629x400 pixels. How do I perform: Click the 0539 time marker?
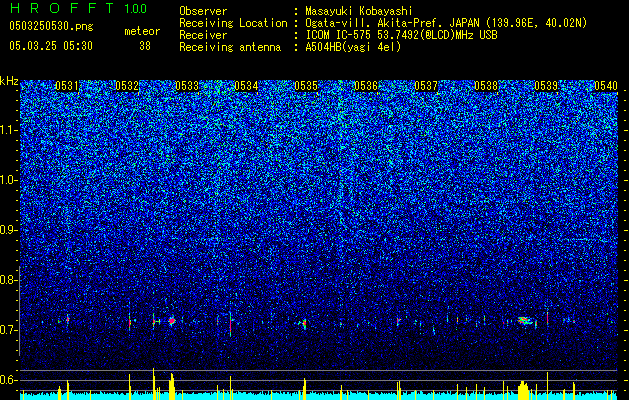pyautogui.click(x=546, y=86)
